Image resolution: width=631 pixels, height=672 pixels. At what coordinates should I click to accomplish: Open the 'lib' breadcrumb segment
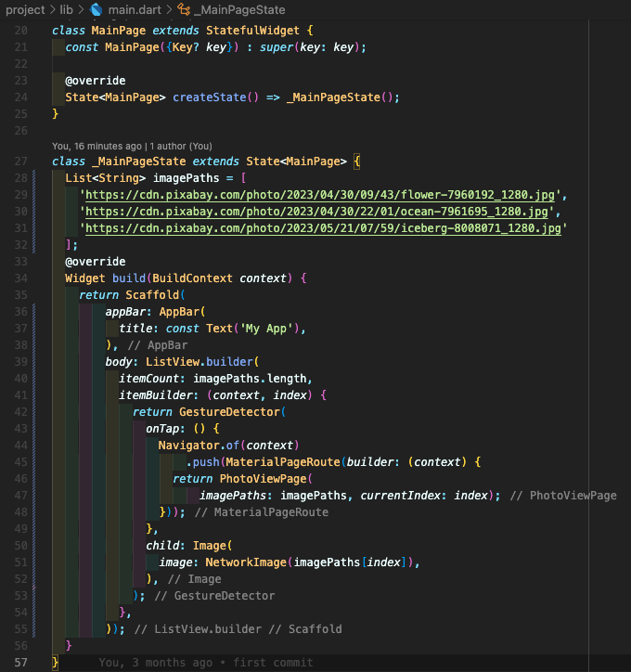[67, 9]
